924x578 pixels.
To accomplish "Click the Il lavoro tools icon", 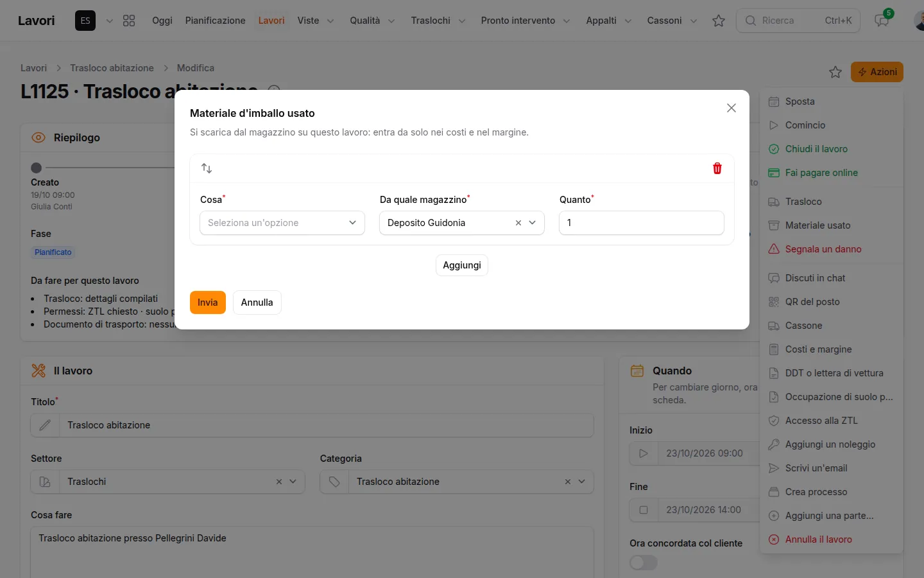I will (38, 371).
